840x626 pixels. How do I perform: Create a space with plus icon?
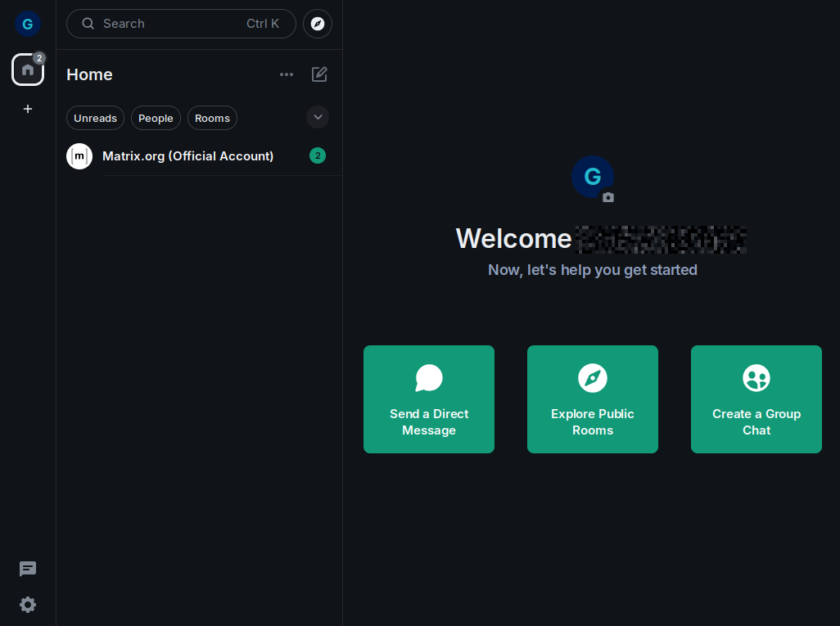(28, 109)
